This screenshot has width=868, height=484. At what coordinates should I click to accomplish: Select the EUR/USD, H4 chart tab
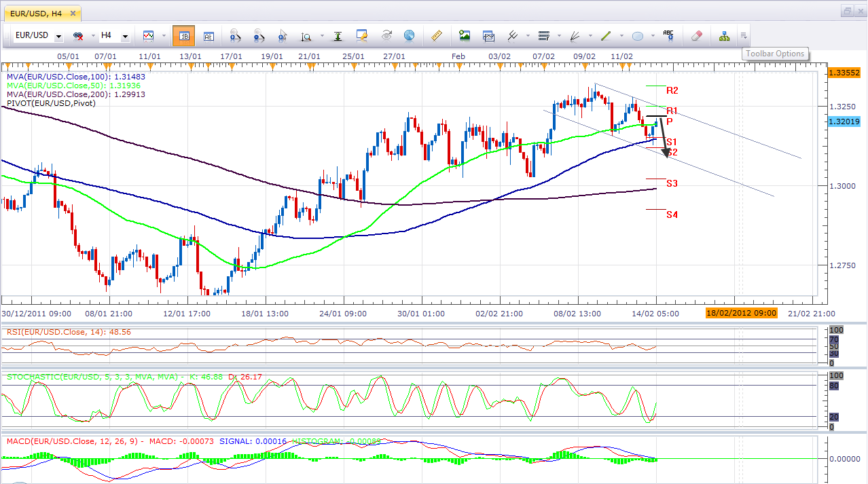click(41, 12)
